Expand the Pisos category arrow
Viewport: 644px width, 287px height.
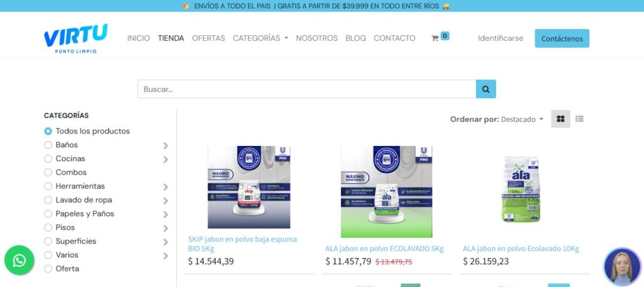[165, 228]
